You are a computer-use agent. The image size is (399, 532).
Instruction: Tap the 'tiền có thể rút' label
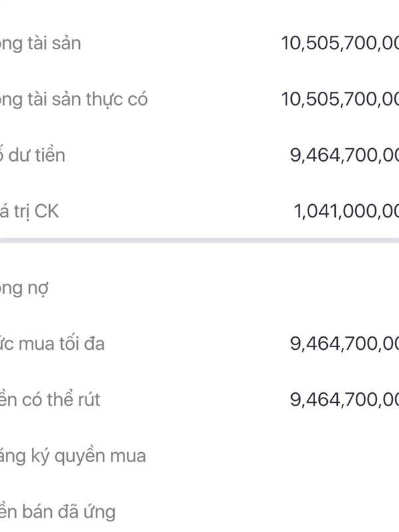pos(50,400)
